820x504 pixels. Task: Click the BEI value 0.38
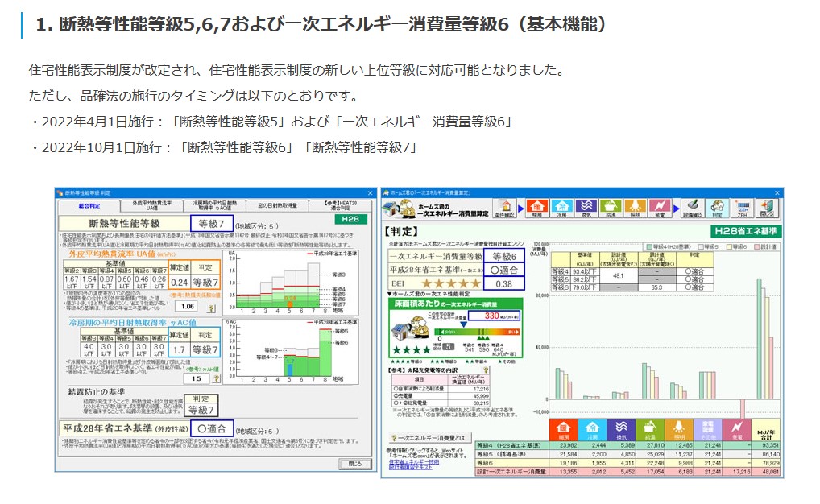[504, 284]
